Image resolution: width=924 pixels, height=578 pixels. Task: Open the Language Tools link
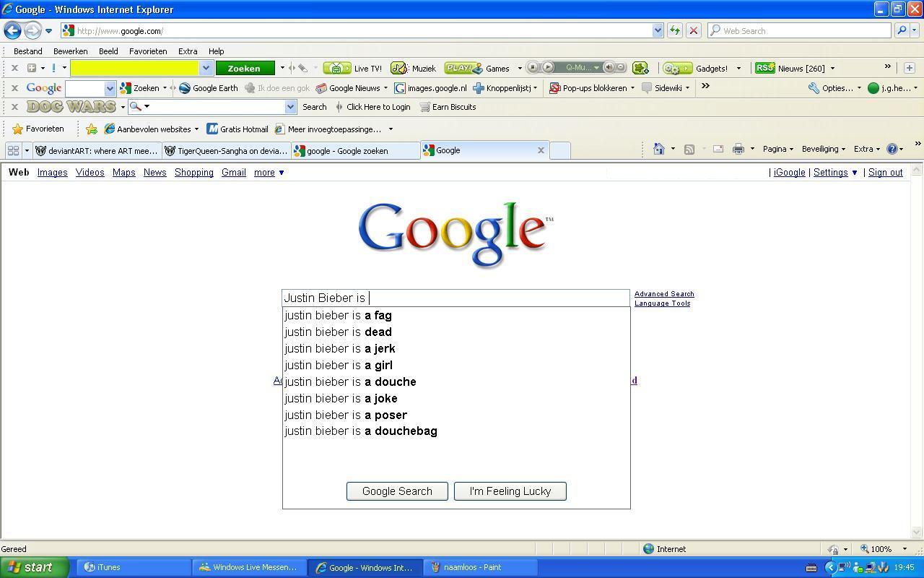point(662,303)
